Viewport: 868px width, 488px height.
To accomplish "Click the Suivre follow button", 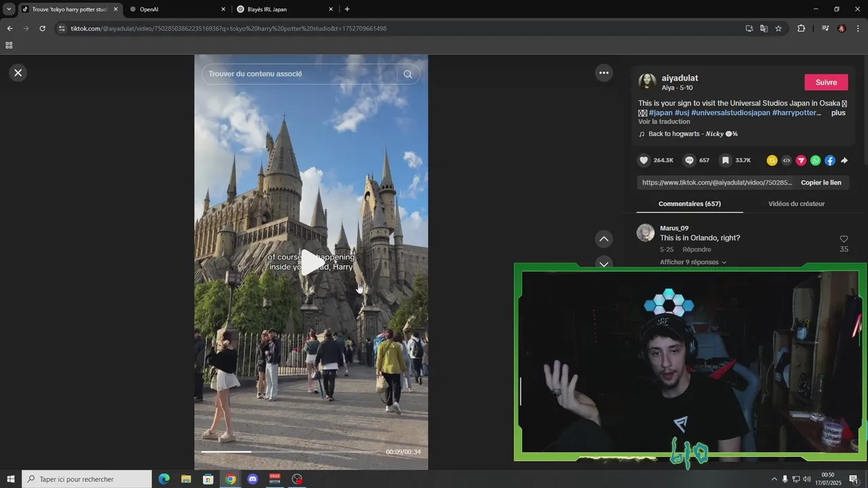I will pos(826,82).
